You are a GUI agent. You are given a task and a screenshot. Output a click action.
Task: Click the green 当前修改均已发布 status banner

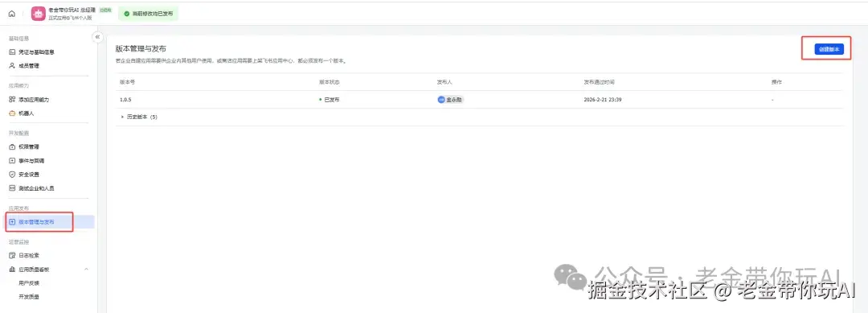coord(149,14)
